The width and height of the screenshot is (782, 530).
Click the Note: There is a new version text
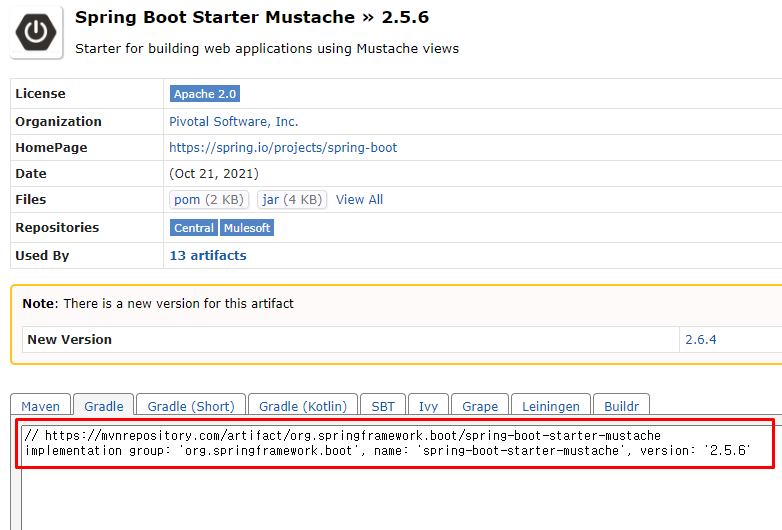[158, 304]
